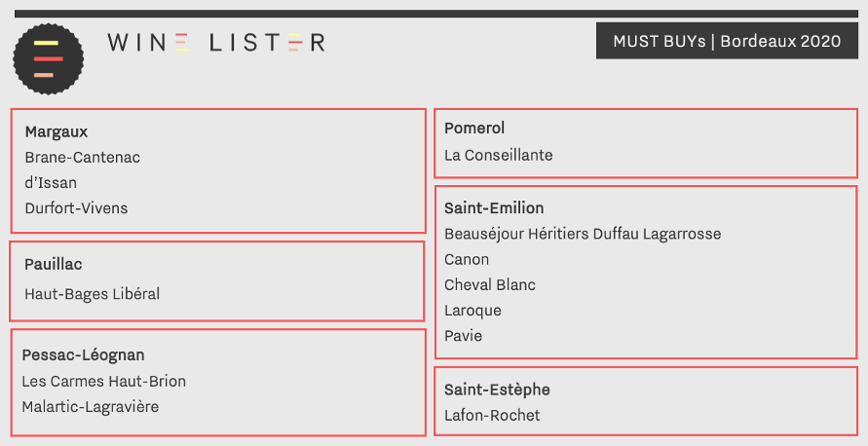Open Malartic-Lagravière wine entry
The height and width of the screenshot is (446, 868).
pos(91,407)
